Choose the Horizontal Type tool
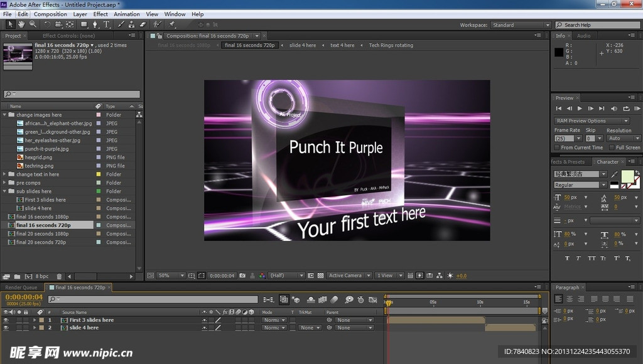 click(x=106, y=24)
